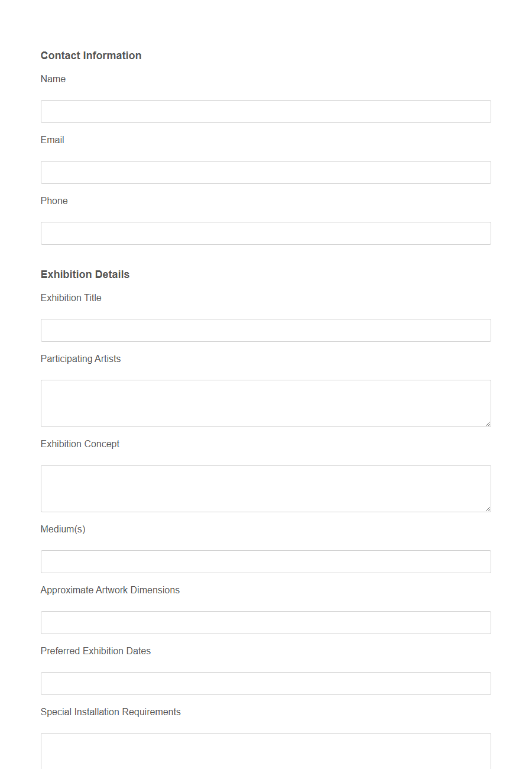Select the Participating Artists label
Viewport: 532px width, 769px height.
80,358
